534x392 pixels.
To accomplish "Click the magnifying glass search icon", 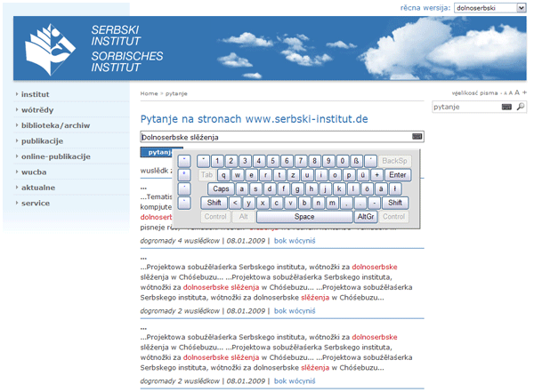I will pos(521,107).
